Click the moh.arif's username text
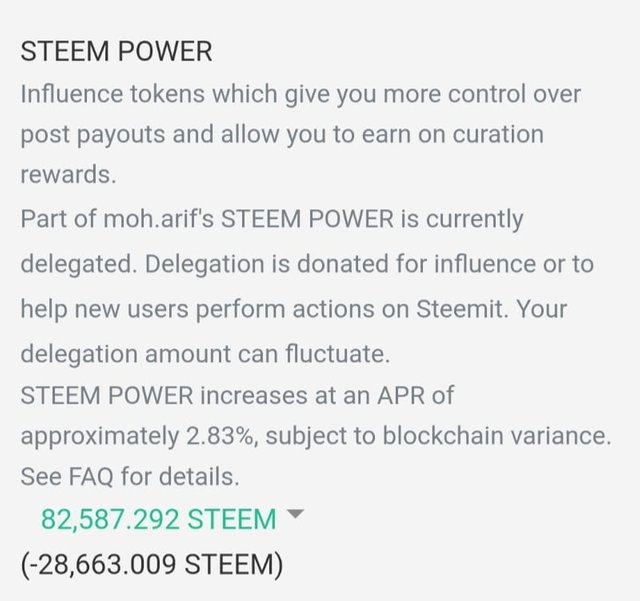The image size is (640, 601). 155,219
